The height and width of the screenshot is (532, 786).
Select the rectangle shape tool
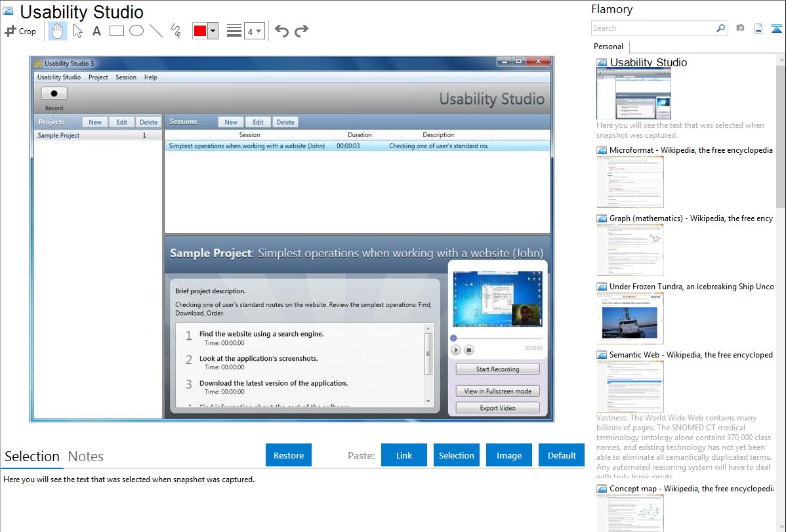click(x=116, y=31)
